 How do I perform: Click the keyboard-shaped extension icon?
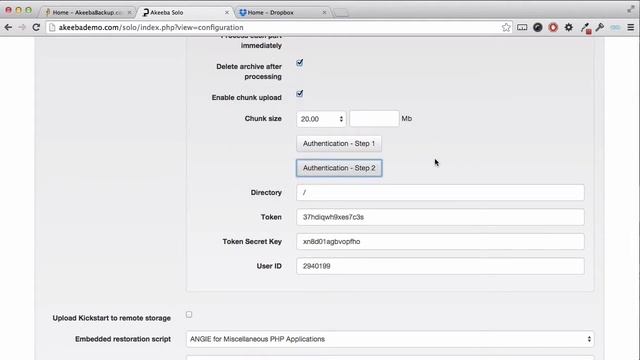[x=522, y=27]
